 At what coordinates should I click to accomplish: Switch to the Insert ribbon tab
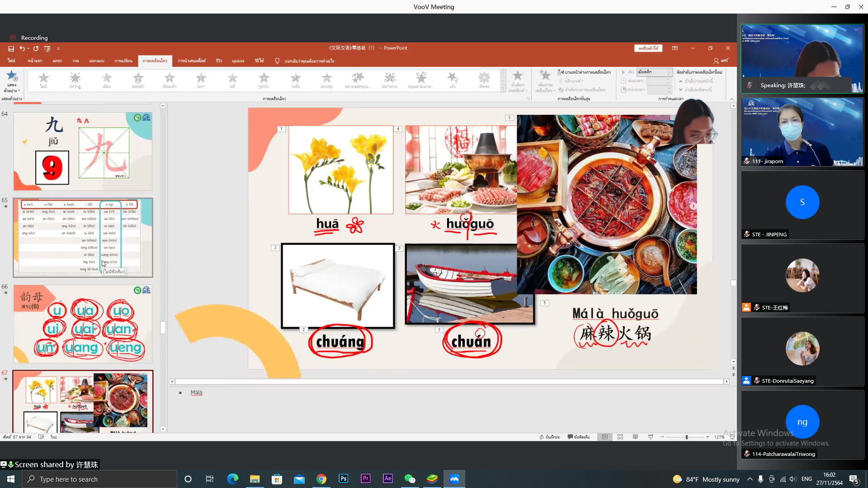click(x=57, y=61)
